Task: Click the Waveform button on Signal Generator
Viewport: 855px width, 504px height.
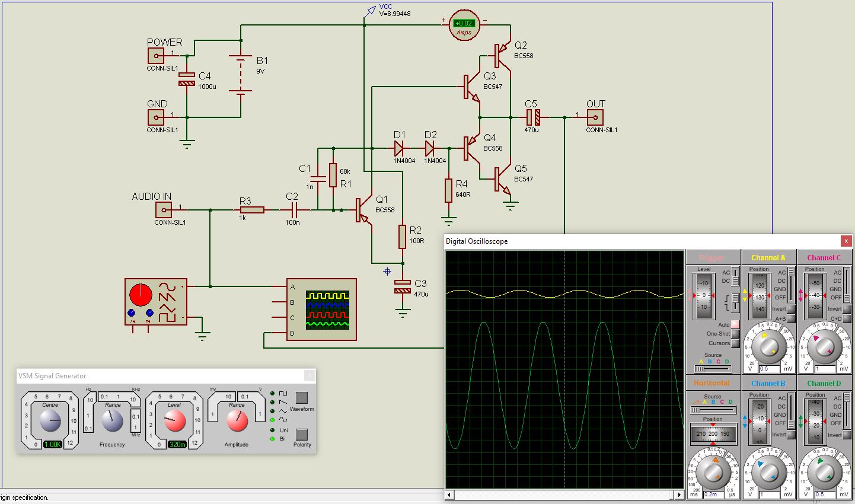Action: [302, 398]
